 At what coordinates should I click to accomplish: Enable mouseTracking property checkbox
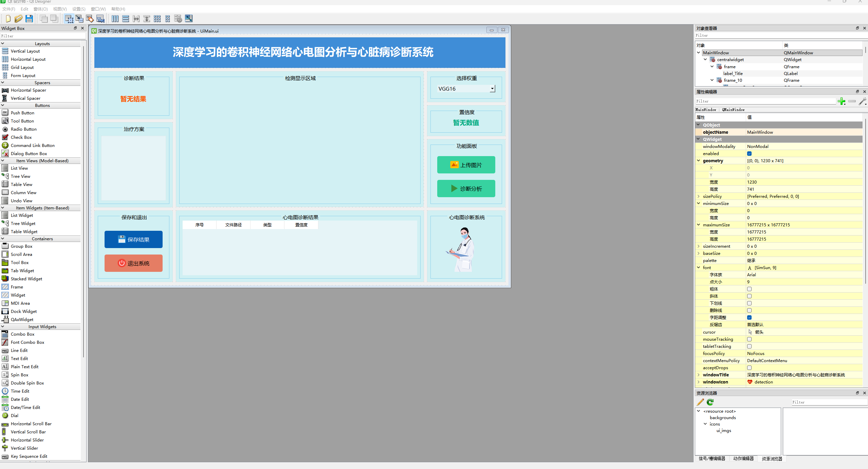pyautogui.click(x=749, y=339)
